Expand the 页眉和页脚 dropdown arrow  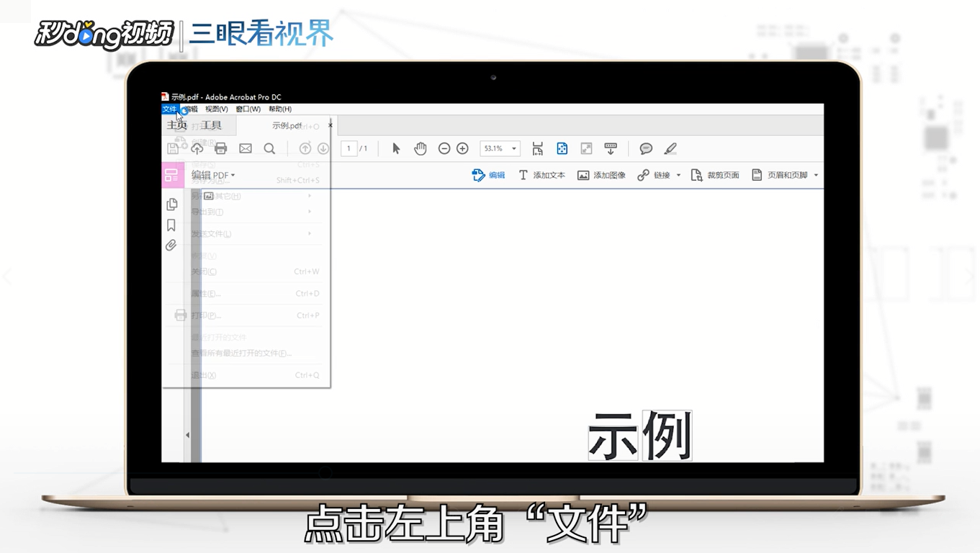pyautogui.click(x=816, y=175)
